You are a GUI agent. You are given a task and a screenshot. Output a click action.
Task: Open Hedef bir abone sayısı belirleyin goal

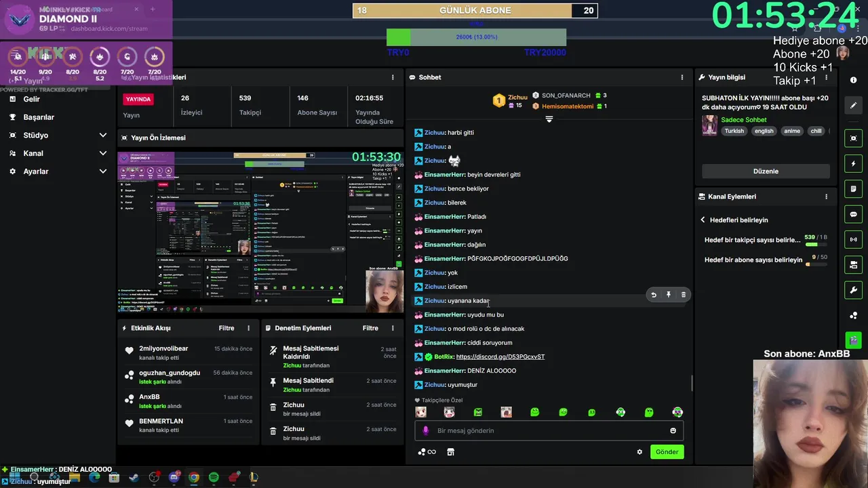pyautogui.click(x=766, y=260)
